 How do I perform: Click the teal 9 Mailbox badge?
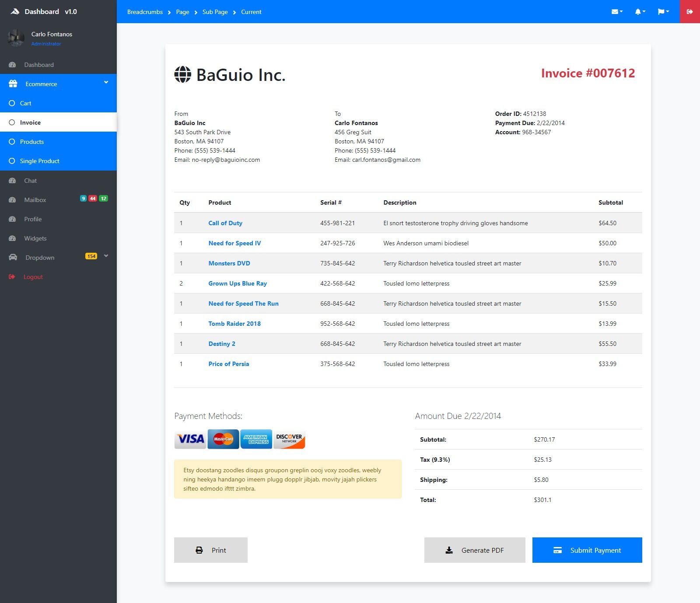[x=83, y=199]
